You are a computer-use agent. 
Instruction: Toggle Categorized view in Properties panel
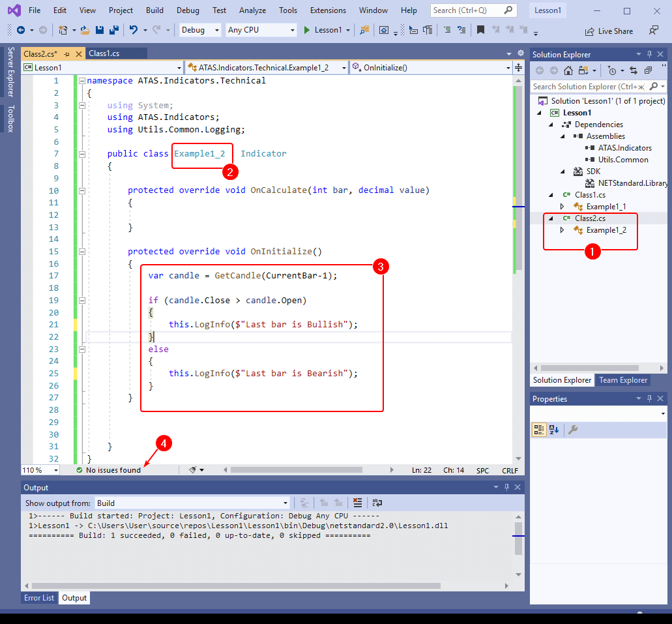pyautogui.click(x=539, y=429)
